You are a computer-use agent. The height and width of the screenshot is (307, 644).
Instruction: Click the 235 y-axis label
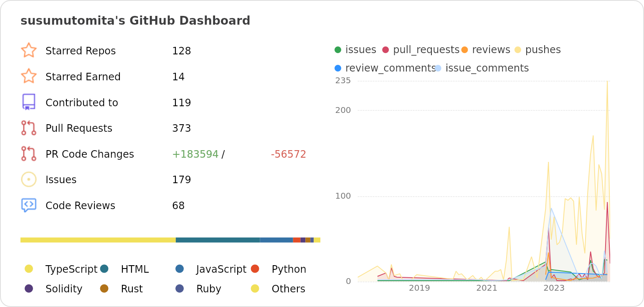click(x=343, y=81)
